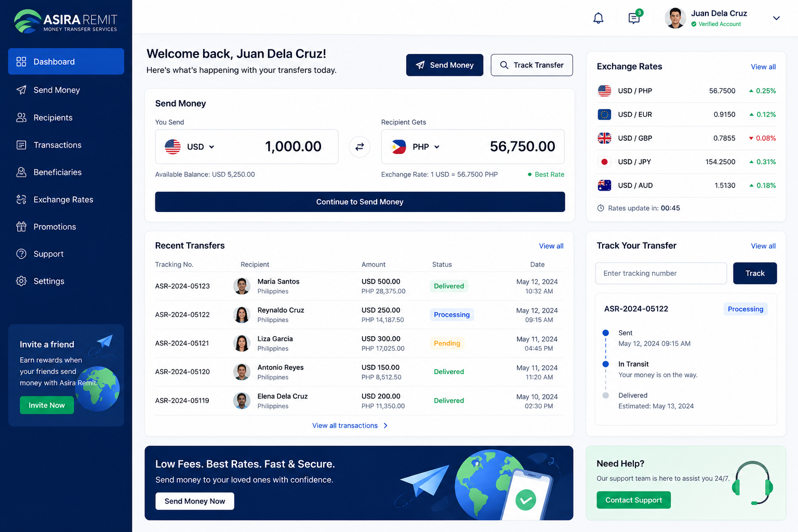Click the Send Money header button
798x532 pixels.
[x=445, y=65]
